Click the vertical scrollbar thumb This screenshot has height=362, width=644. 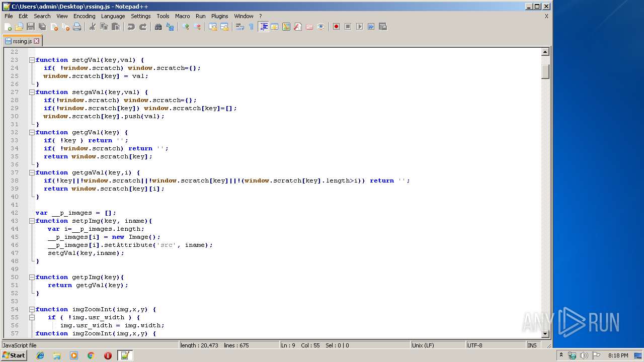point(545,71)
